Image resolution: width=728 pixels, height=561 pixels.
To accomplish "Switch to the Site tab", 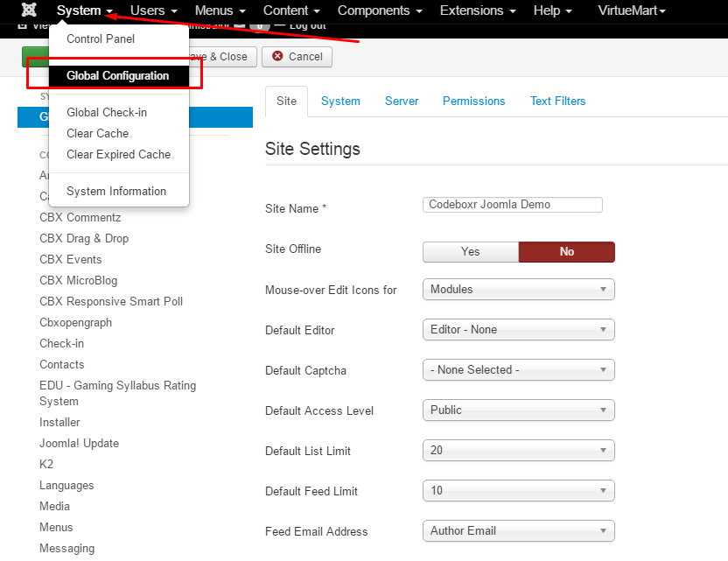I will pos(286,102).
